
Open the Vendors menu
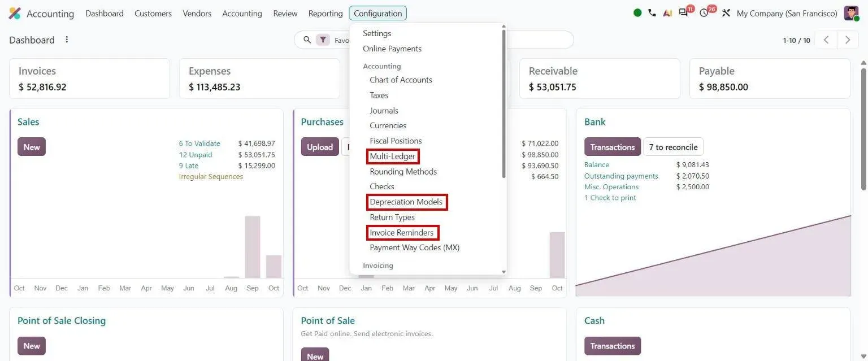(x=197, y=13)
